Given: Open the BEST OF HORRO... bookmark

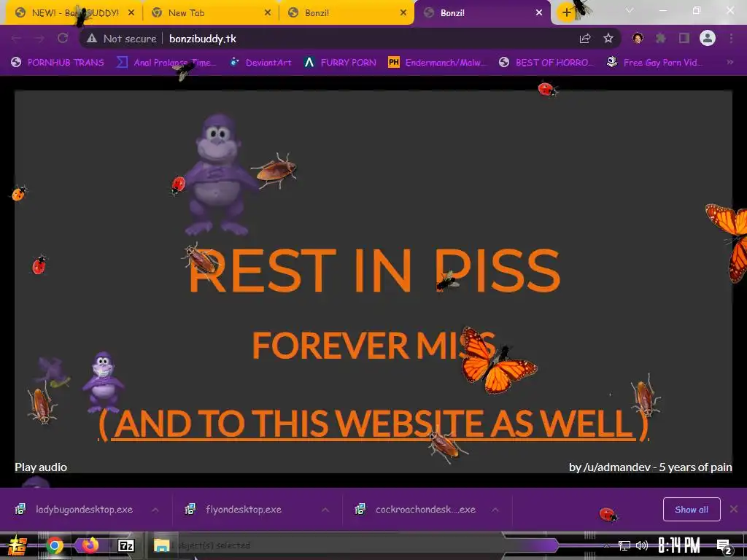Looking at the screenshot, I should (x=546, y=63).
